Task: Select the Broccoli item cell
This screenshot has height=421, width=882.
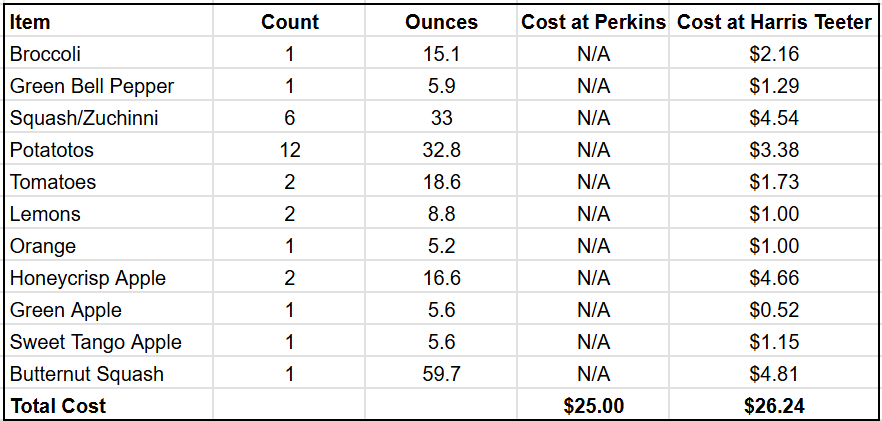Action: click(45, 54)
